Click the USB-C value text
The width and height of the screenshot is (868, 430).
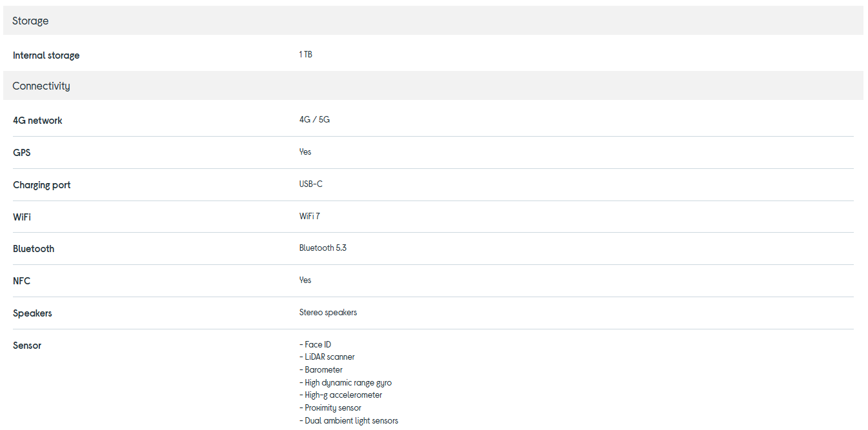point(311,184)
